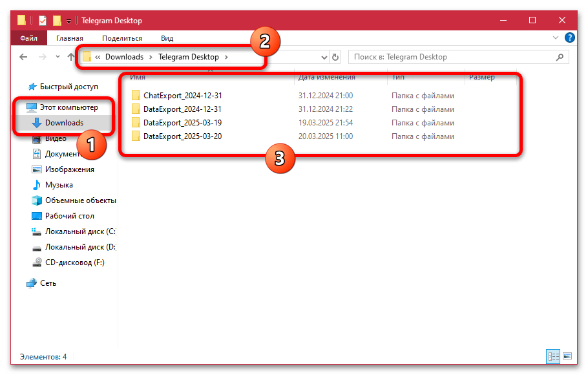The width and height of the screenshot is (588, 375).
Task: Click Telegram Desktop in the address breadcrumb
Action: tap(188, 57)
